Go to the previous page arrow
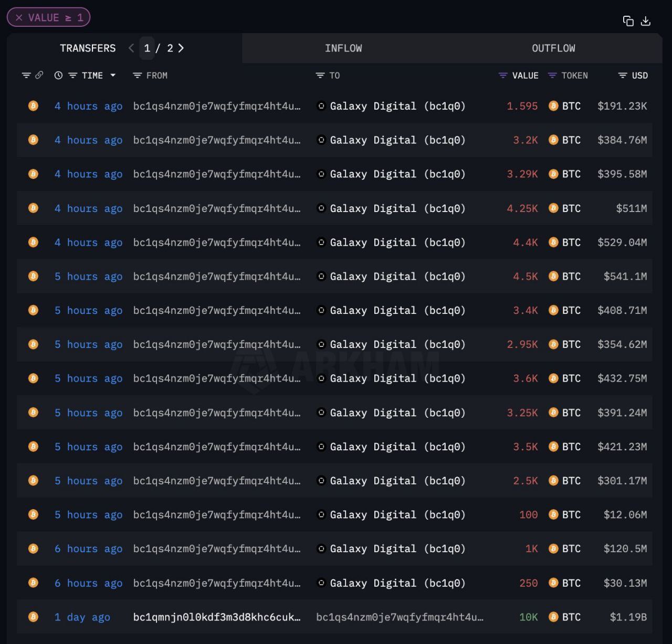The image size is (672, 644). pos(131,48)
